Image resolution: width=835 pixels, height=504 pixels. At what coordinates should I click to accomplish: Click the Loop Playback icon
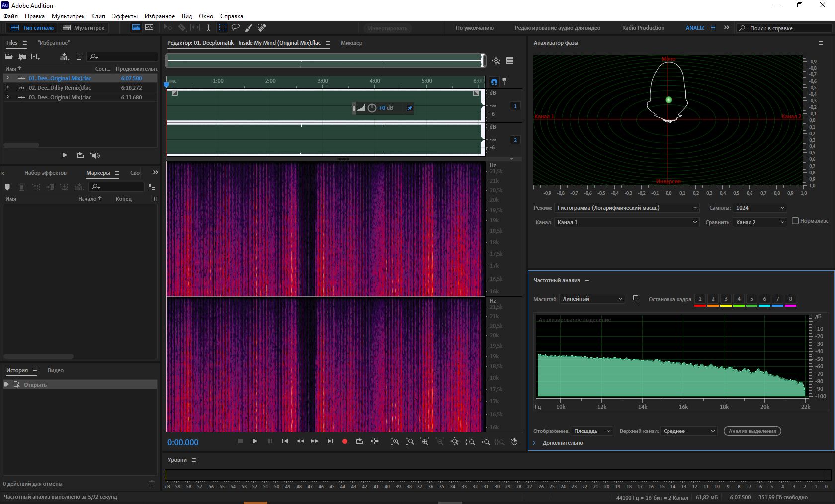(359, 441)
